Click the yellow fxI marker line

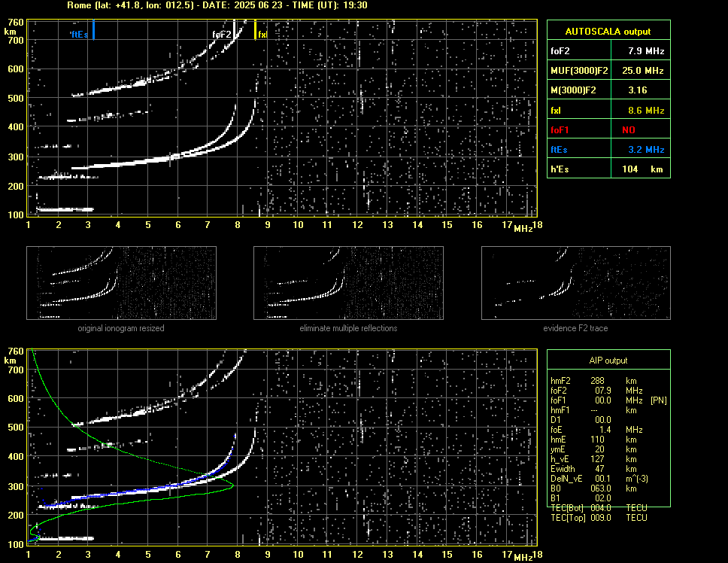(x=256, y=29)
